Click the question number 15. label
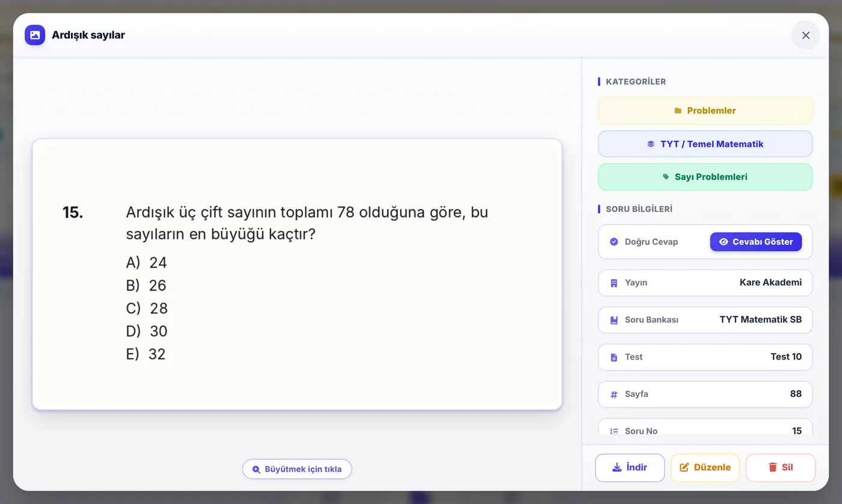 click(x=73, y=212)
